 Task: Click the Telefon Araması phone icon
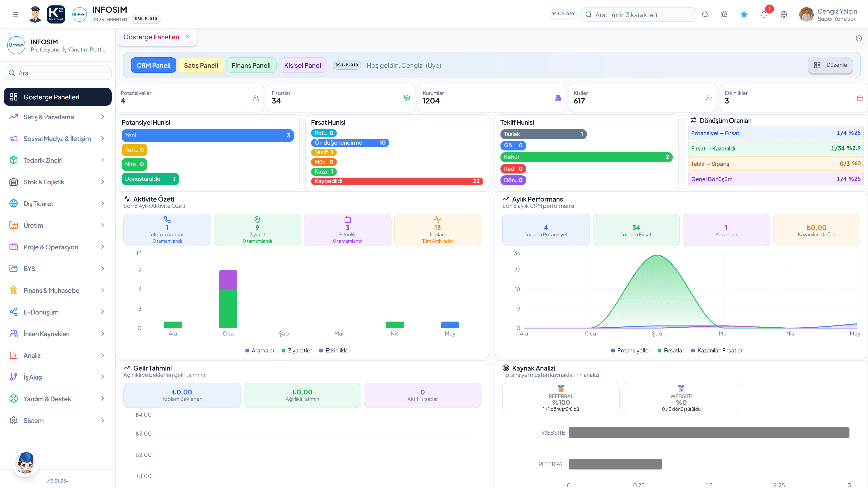pos(167,220)
